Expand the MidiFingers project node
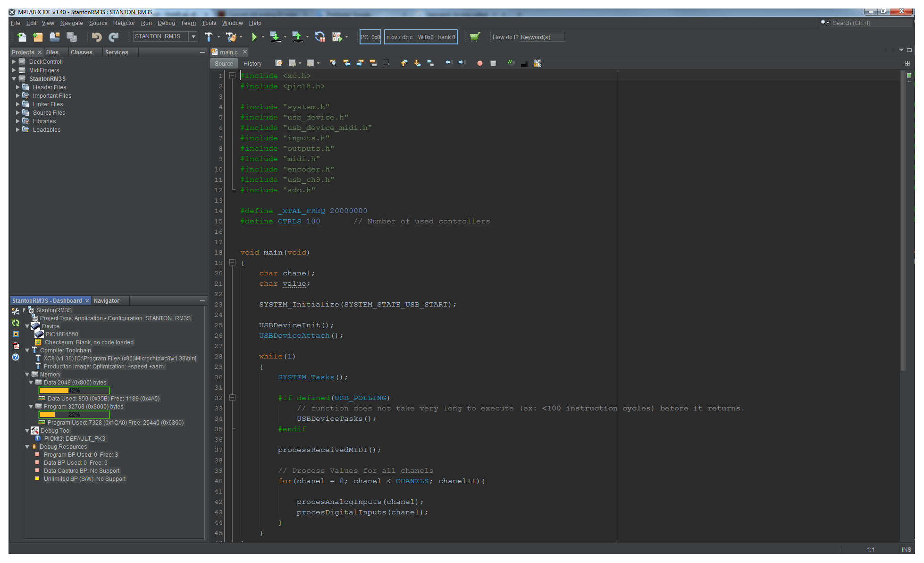The height and width of the screenshot is (563, 924). pos(14,70)
